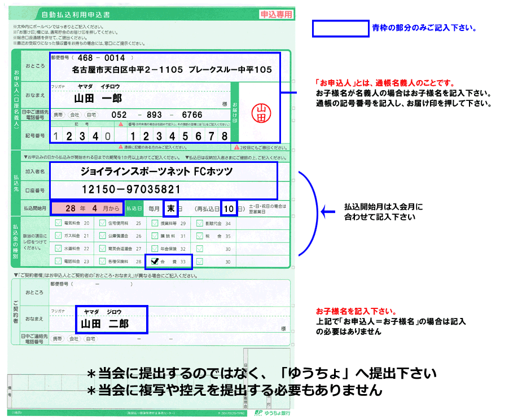The height and width of the screenshot is (420, 509).
Task: Click the 口座番号 field 12150-97035821
Action: tap(131, 189)
